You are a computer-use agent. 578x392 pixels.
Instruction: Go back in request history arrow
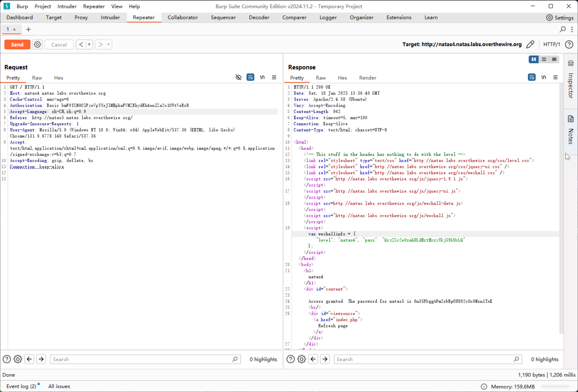81,44
